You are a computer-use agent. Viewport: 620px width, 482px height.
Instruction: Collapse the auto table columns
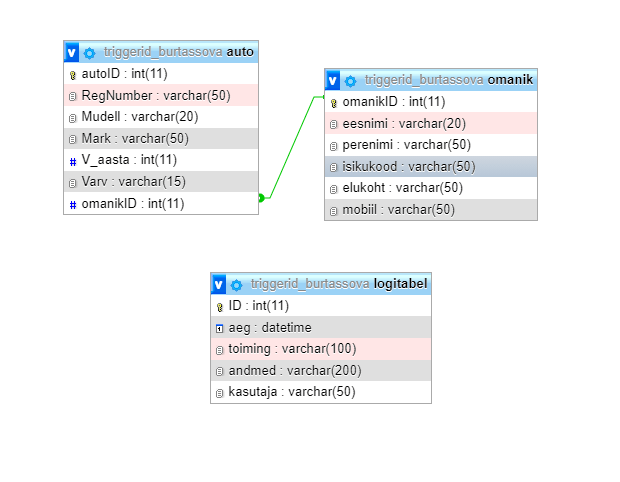[72, 52]
